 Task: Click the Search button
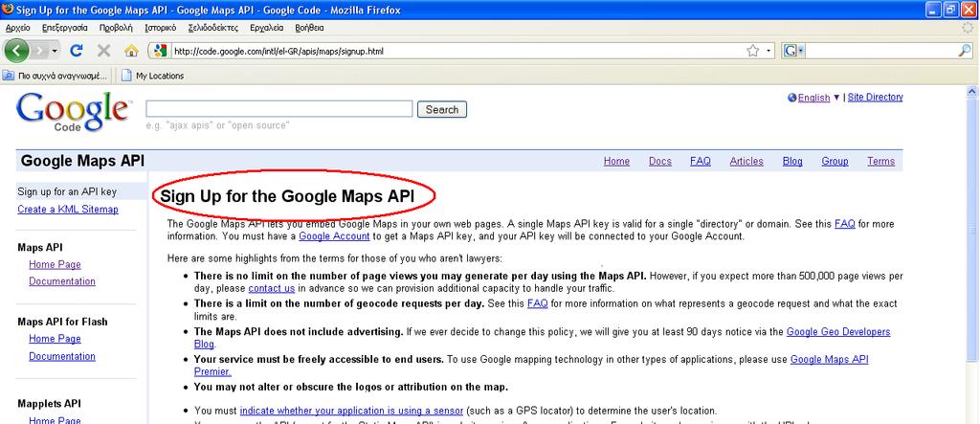[442, 109]
